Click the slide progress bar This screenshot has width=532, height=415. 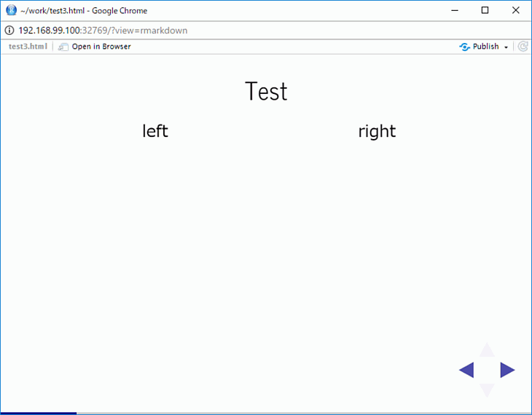coord(266,414)
